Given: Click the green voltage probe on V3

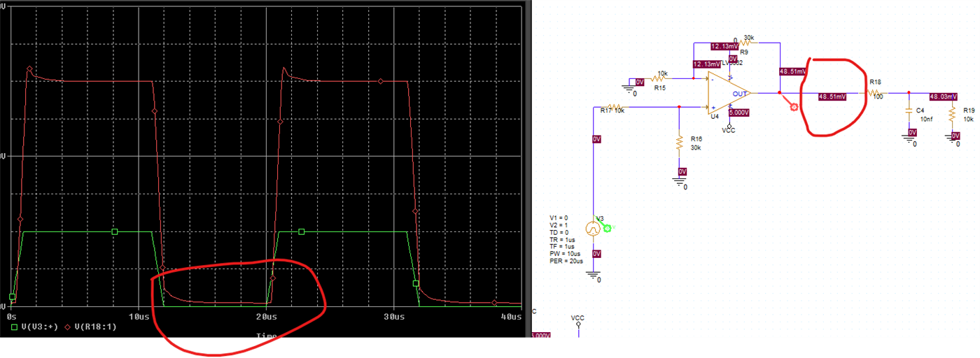Looking at the screenshot, I should coord(607,228).
